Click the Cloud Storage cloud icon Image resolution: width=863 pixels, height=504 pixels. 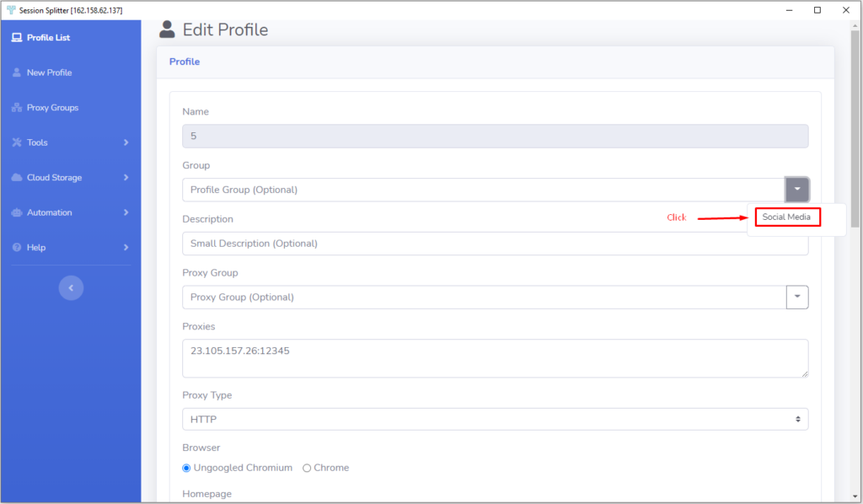[x=17, y=177]
